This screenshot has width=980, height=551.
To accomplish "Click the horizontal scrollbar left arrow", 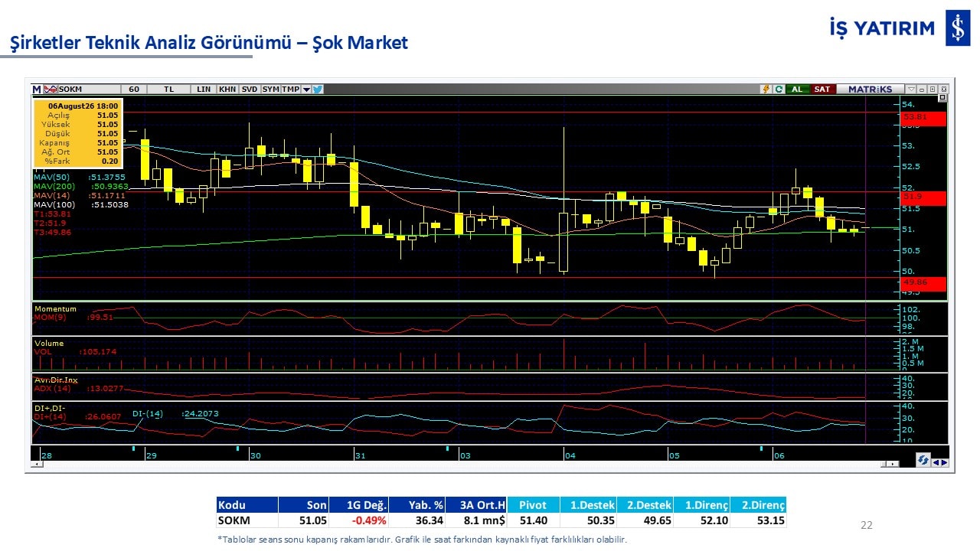I will point(36,464).
